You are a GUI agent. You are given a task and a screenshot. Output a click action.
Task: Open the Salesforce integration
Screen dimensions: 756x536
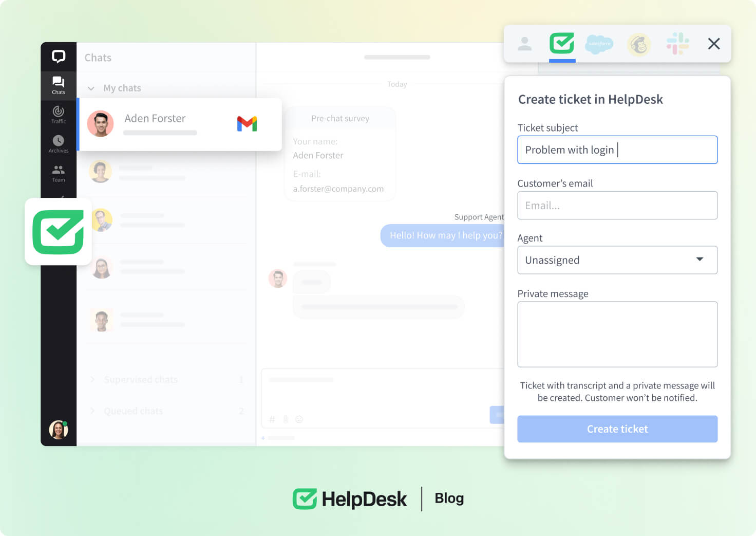point(599,44)
